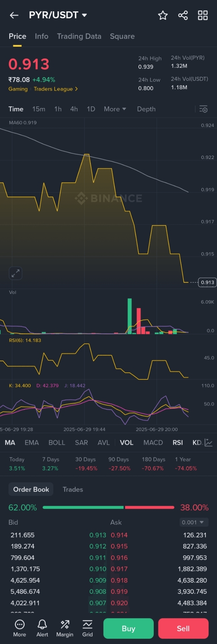This screenshot has height=644, width=217.
Task: Open the grid layout icon
Action: tap(203, 15)
